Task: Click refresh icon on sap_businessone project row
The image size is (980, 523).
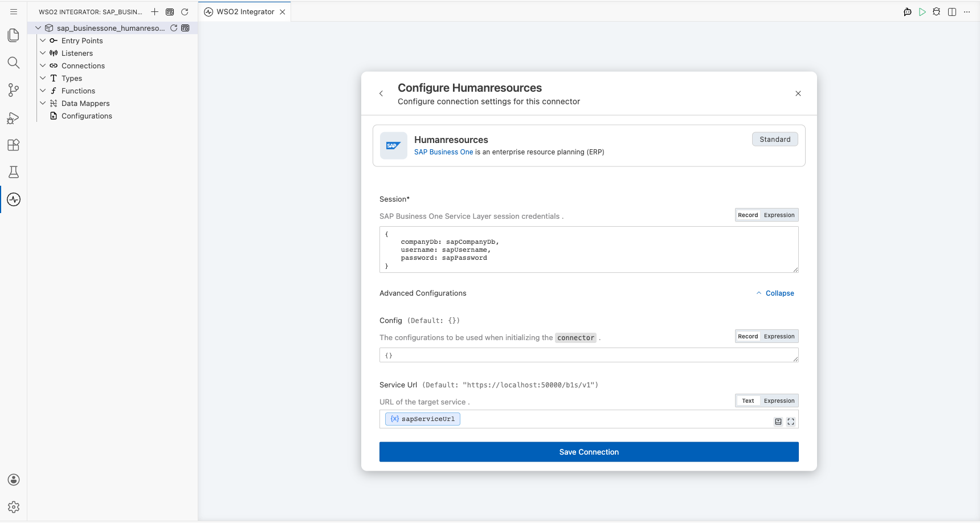Action: [x=174, y=28]
